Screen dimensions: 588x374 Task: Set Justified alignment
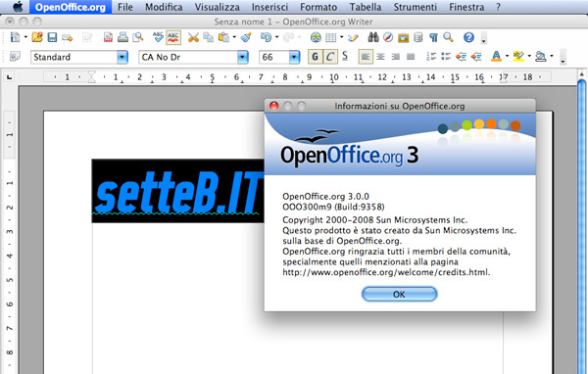(x=411, y=57)
